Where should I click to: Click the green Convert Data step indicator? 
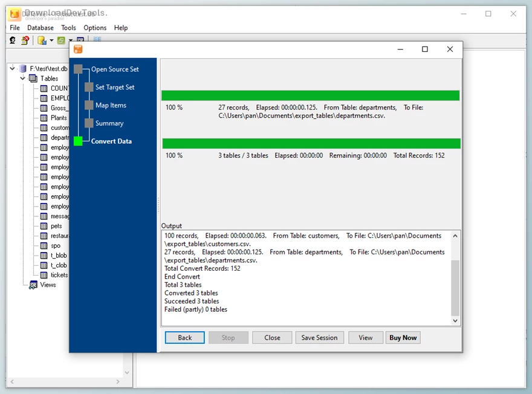tap(79, 141)
